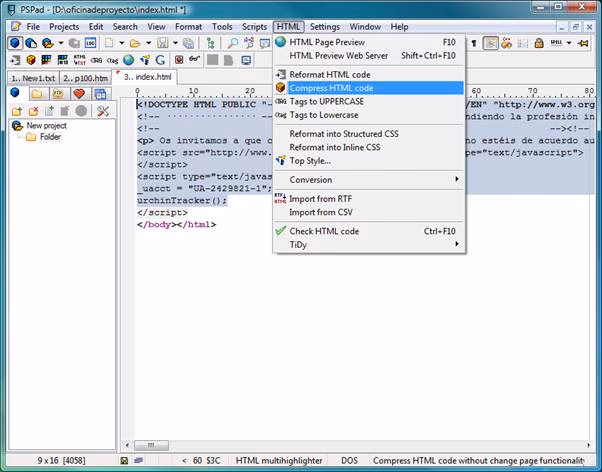This screenshot has width=602, height=472.
Task: Click the monitor icon on second toolbar
Action: 246,60
